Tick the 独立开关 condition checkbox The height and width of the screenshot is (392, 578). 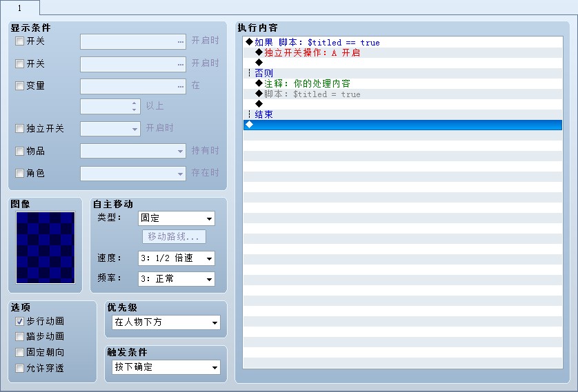pyautogui.click(x=19, y=128)
